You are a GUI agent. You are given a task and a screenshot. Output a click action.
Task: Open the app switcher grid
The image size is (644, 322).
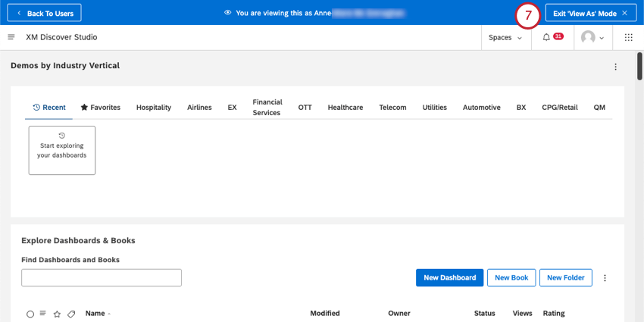[x=628, y=37]
